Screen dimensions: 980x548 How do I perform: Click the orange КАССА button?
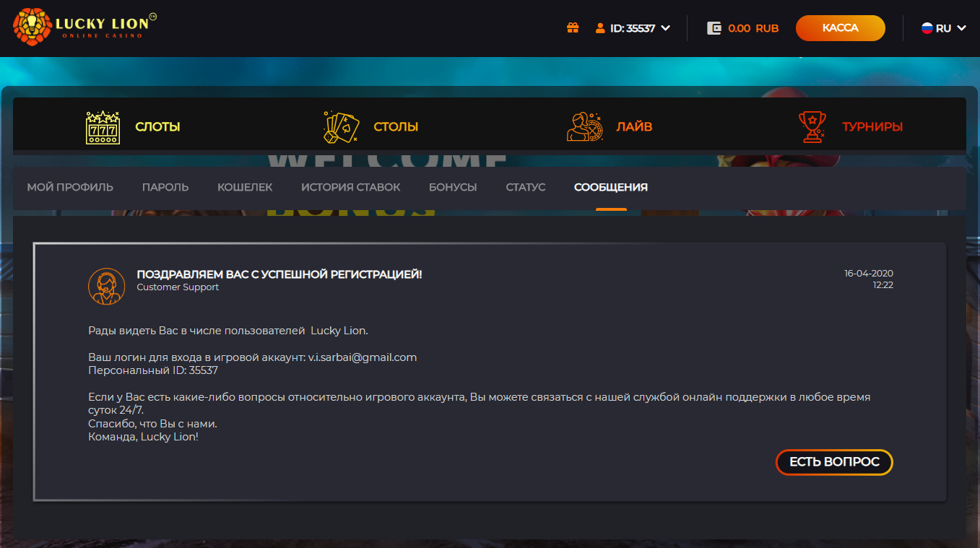pyautogui.click(x=841, y=28)
